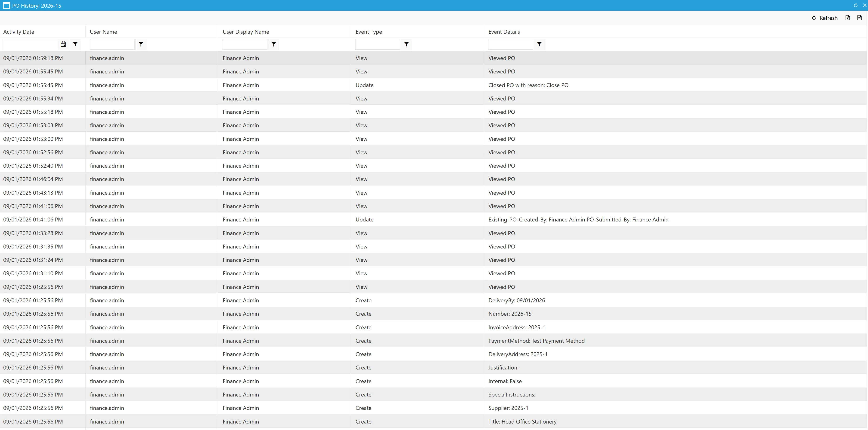
Task: Open the User Name filter menu
Action: [x=141, y=44]
